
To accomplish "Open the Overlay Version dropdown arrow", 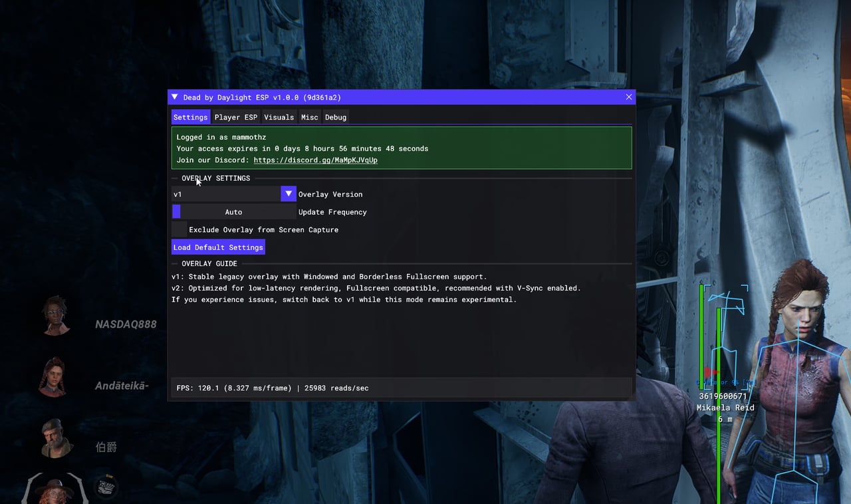I will (x=289, y=194).
